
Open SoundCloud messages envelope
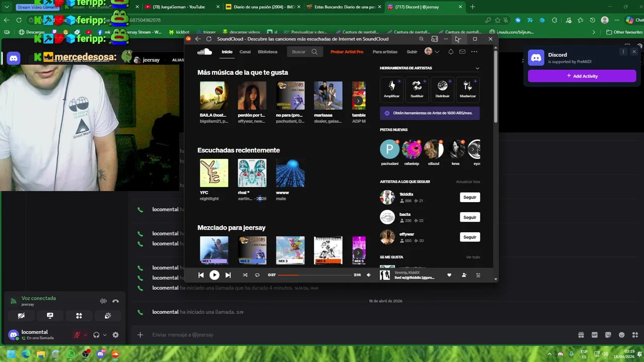(462, 52)
